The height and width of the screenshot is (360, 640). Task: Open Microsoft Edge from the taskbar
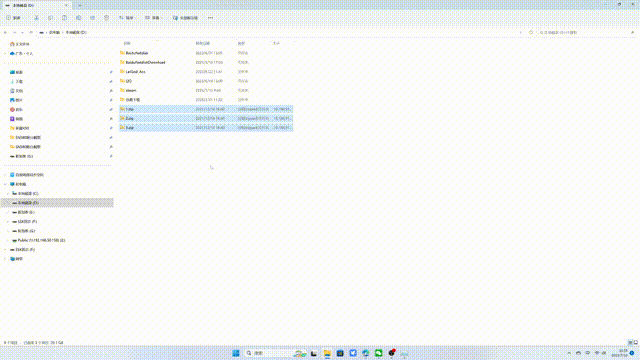(x=366, y=353)
